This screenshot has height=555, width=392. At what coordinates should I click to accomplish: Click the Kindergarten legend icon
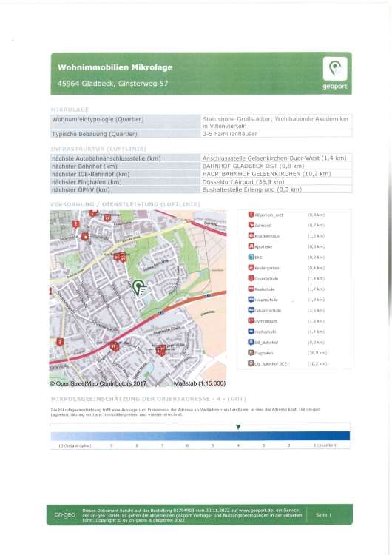pyautogui.click(x=251, y=268)
